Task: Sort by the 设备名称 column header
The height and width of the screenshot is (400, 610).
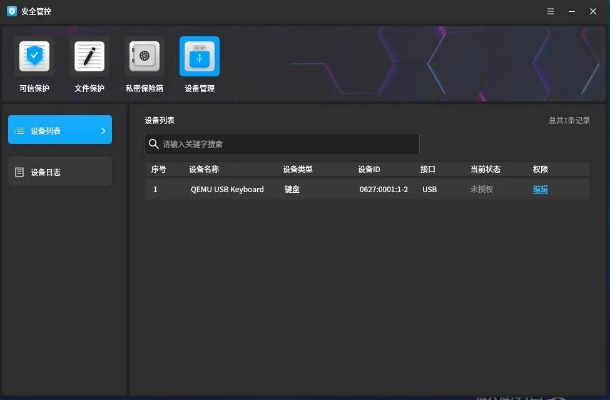Action: click(x=203, y=169)
